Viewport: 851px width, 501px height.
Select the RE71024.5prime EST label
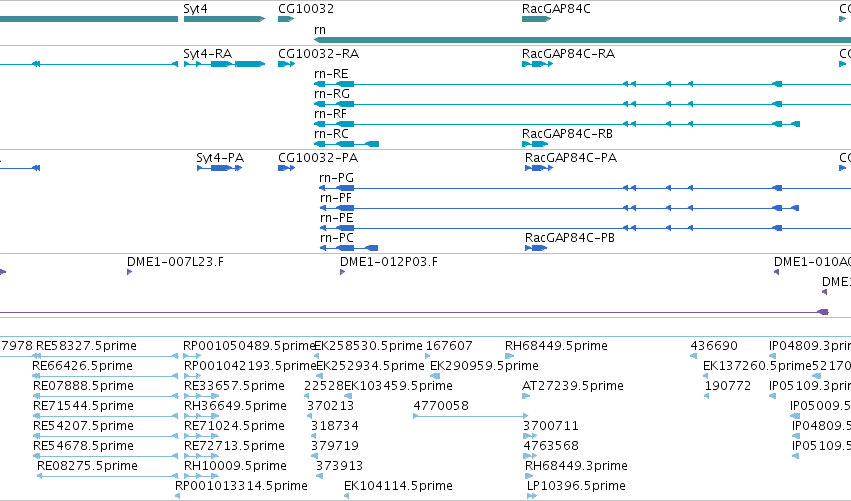pyautogui.click(x=234, y=427)
